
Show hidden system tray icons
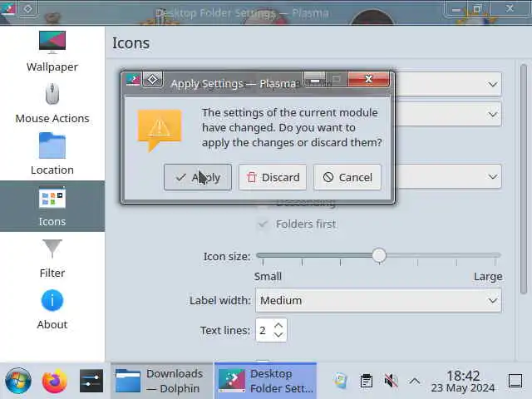(415, 381)
